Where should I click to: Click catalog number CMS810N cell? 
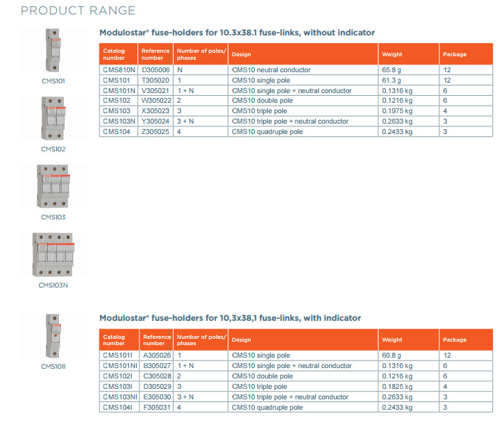click(119, 69)
